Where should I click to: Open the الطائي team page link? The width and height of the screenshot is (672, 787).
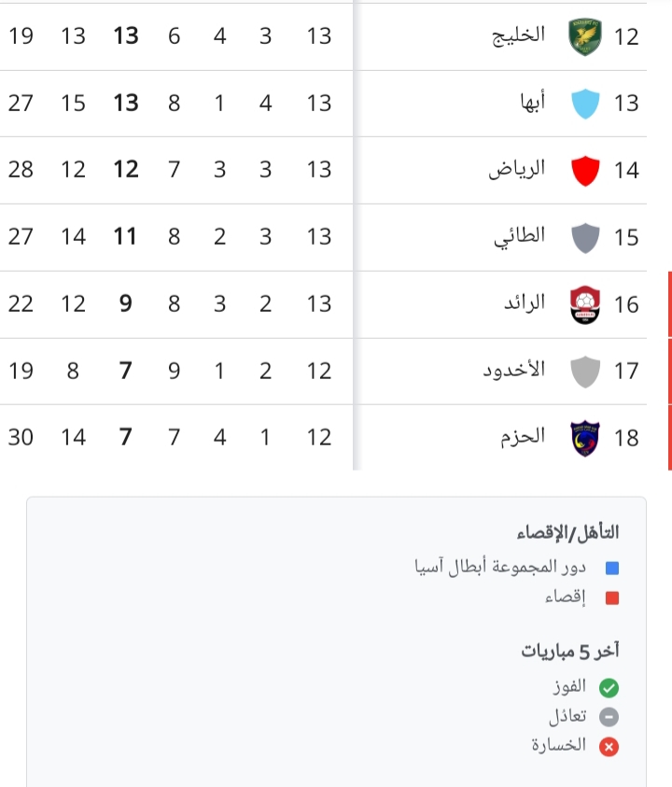tap(519, 237)
